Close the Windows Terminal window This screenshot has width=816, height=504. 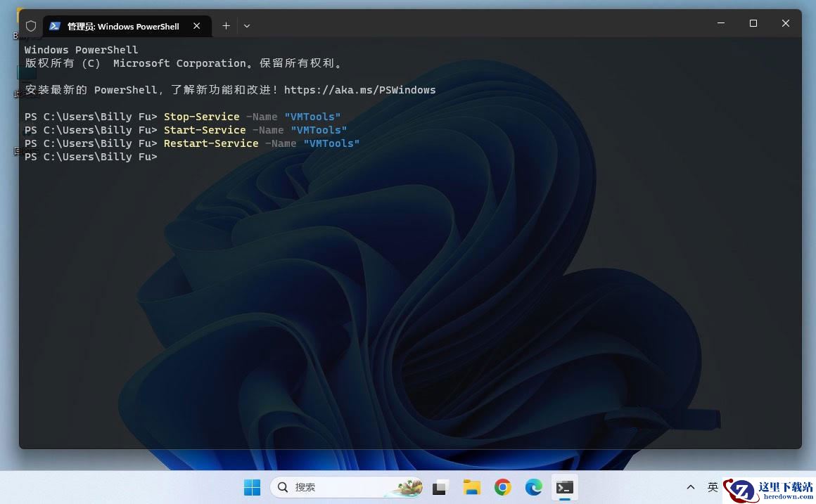point(785,23)
